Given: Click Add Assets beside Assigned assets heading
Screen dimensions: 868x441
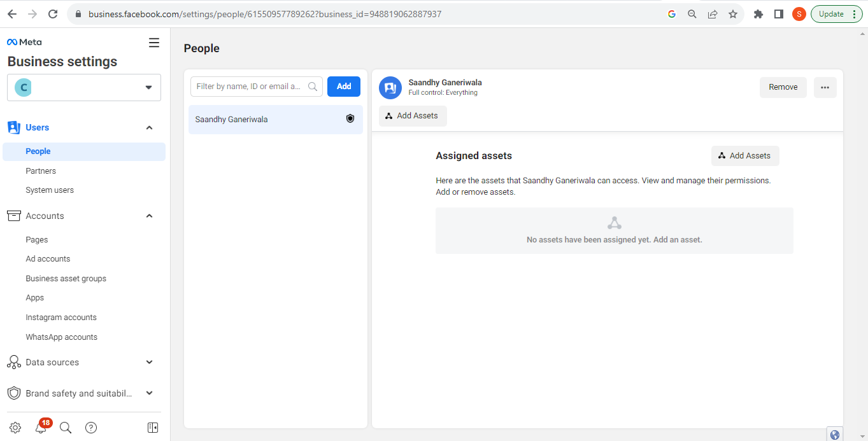Looking at the screenshot, I should coord(745,156).
